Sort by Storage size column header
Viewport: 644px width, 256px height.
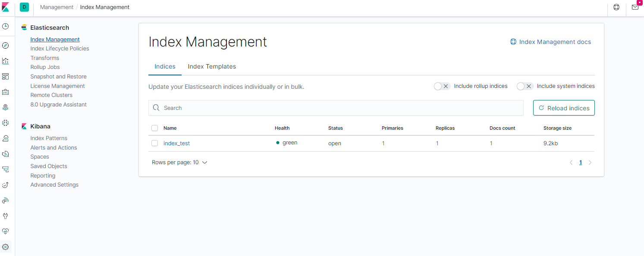point(558,128)
